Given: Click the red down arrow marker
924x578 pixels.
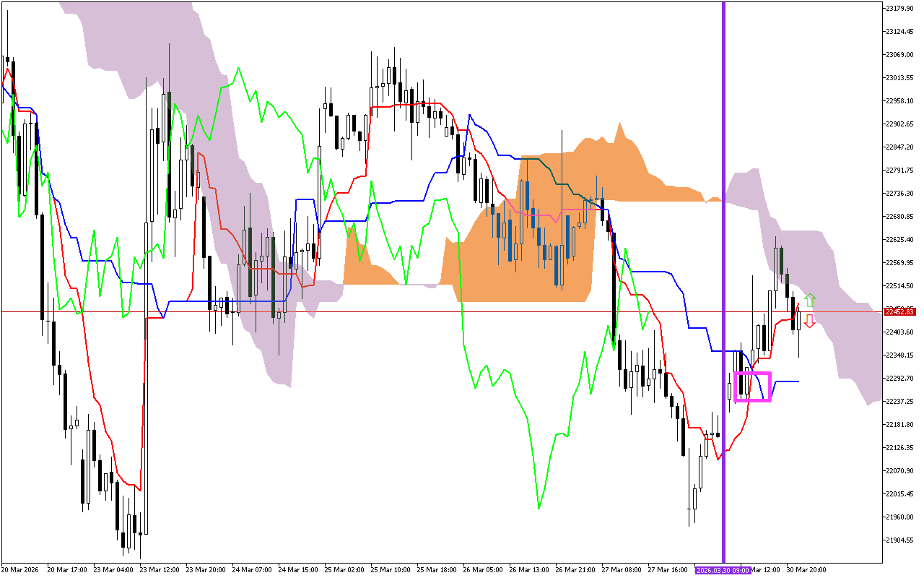Looking at the screenshot, I should (810, 321).
